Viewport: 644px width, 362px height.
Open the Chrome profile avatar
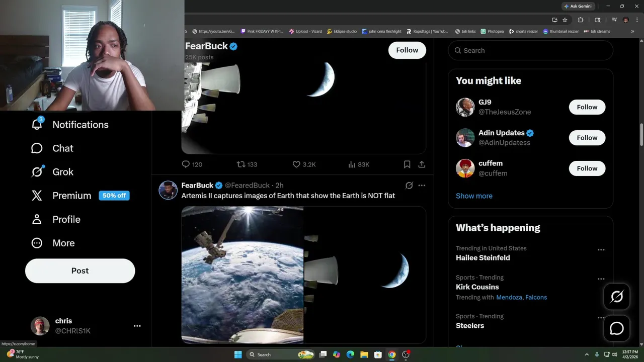pos(625,20)
